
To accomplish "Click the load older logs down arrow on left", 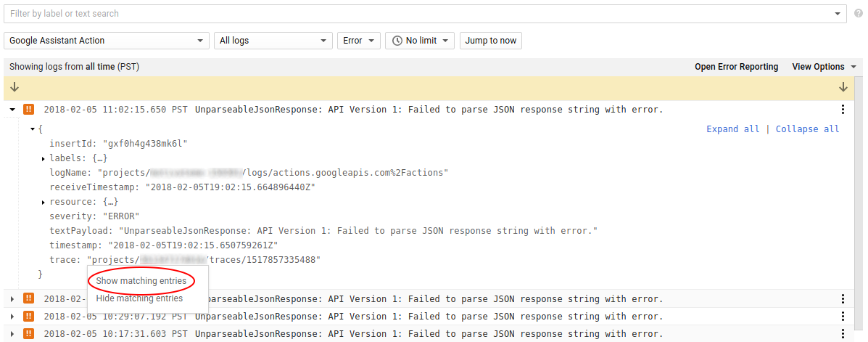I will pos(15,87).
